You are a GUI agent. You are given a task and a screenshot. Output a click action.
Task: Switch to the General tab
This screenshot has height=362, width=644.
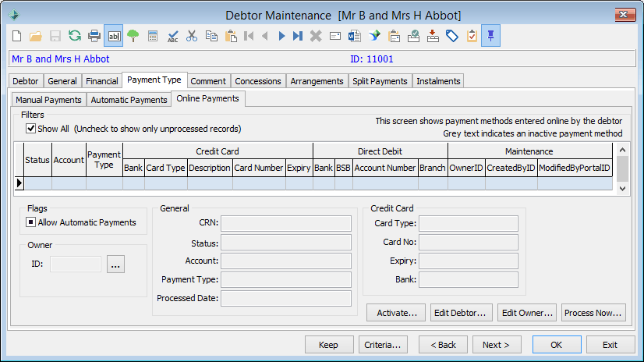pyautogui.click(x=62, y=81)
